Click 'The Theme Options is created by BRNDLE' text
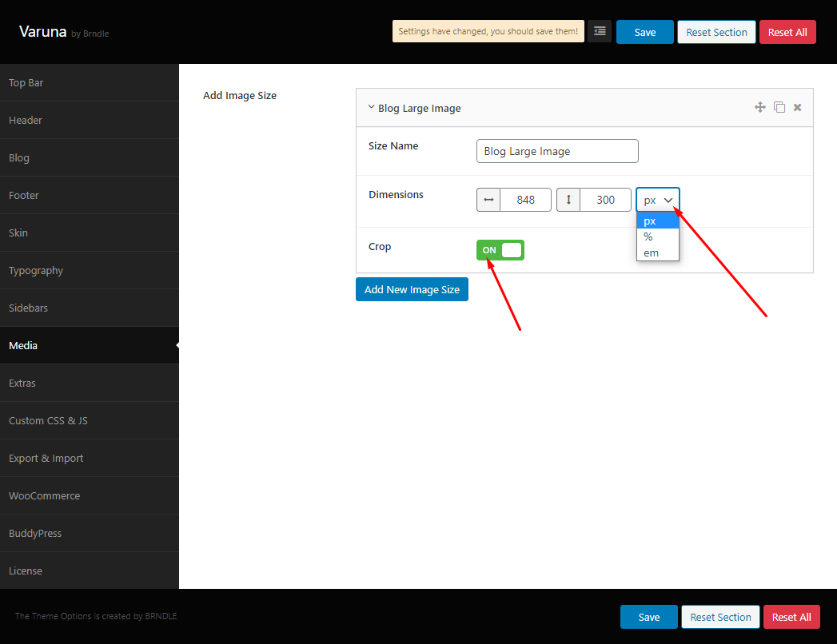The width and height of the screenshot is (837, 644). pos(96,616)
